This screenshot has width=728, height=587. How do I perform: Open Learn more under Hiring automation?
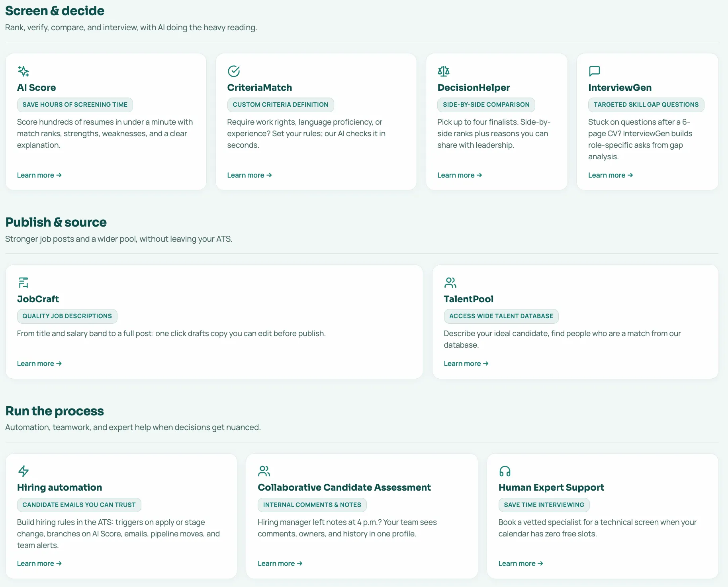click(x=39, y=564)
